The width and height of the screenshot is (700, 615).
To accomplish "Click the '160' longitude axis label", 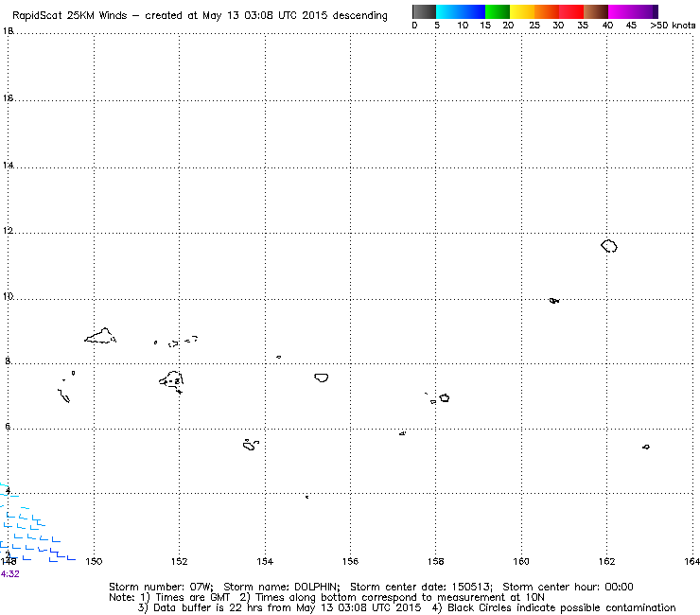I will tap(521, 561).
